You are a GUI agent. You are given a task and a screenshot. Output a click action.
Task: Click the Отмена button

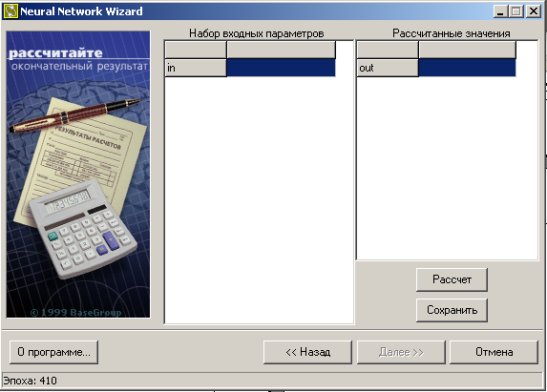click(494, 352)
